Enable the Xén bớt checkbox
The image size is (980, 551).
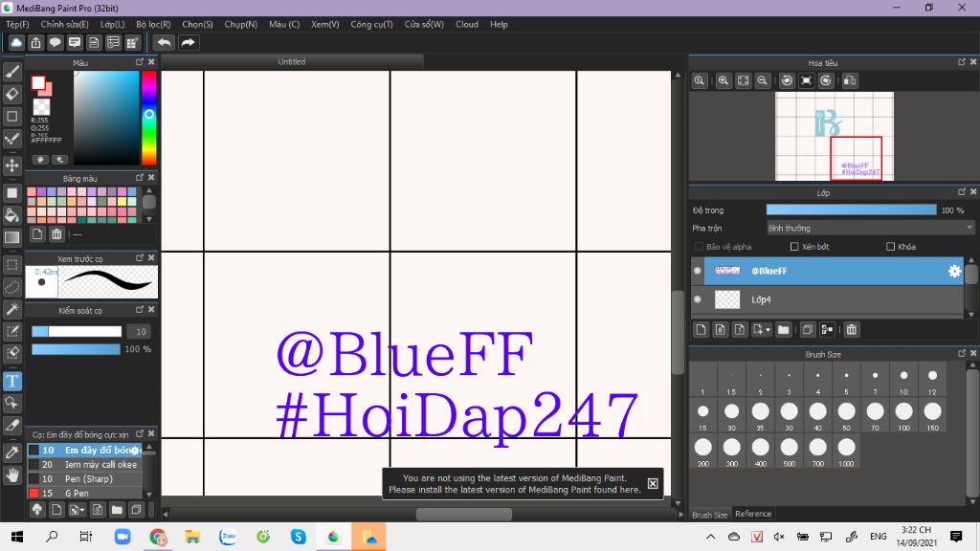coord(794,247)
